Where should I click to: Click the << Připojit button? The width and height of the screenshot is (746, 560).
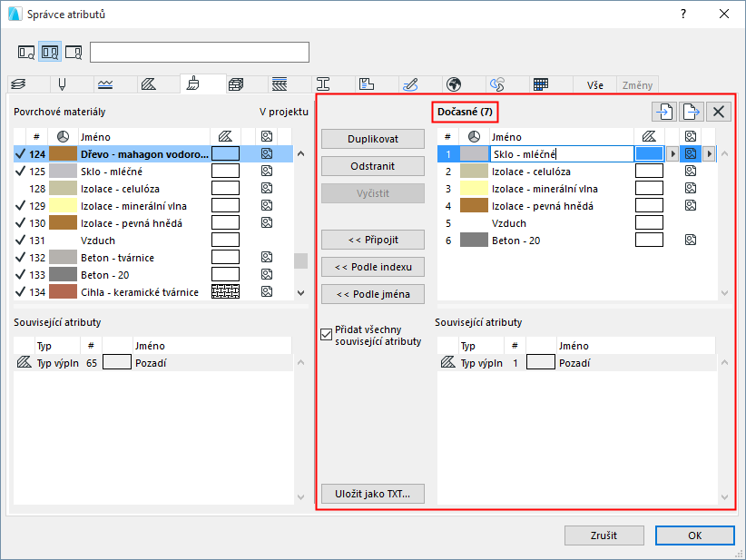[373, 240]
